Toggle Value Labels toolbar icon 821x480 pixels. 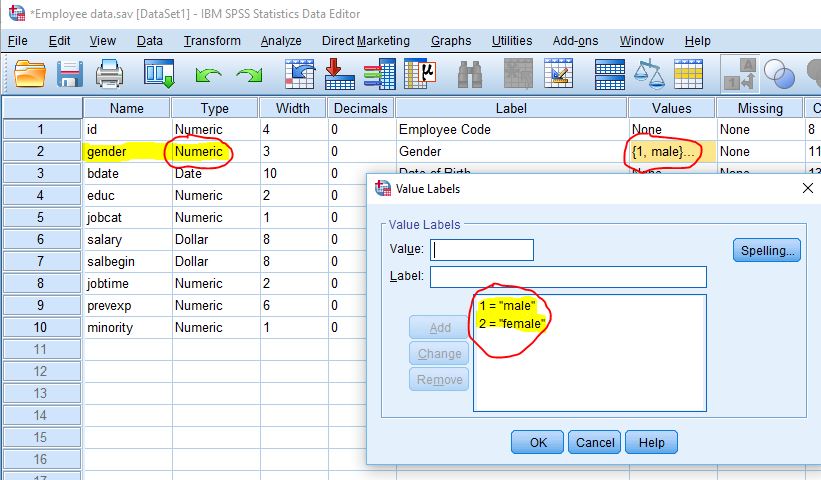739,73
